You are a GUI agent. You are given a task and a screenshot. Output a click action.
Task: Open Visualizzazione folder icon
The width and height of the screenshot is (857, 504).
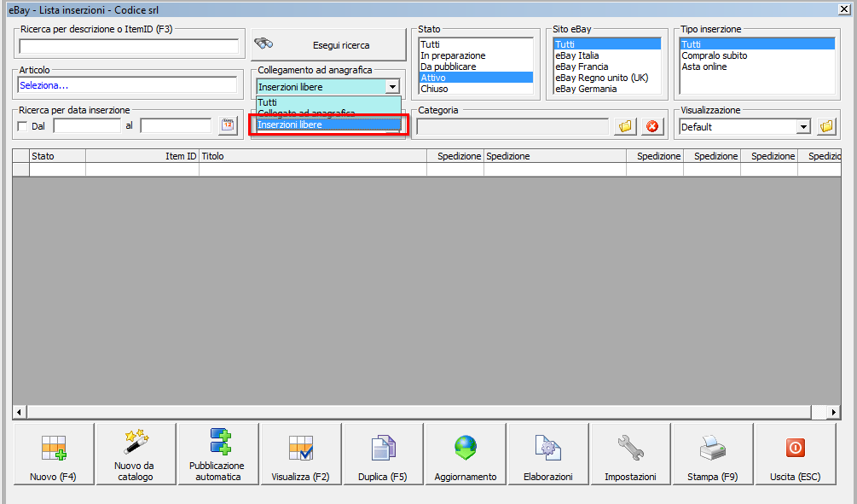[x=827, y=126]
